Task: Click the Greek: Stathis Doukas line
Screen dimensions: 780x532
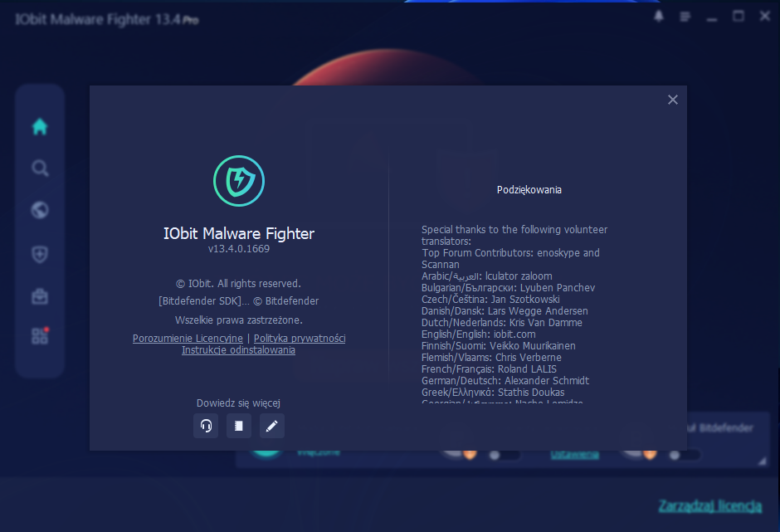Action: tap(493, 393)
